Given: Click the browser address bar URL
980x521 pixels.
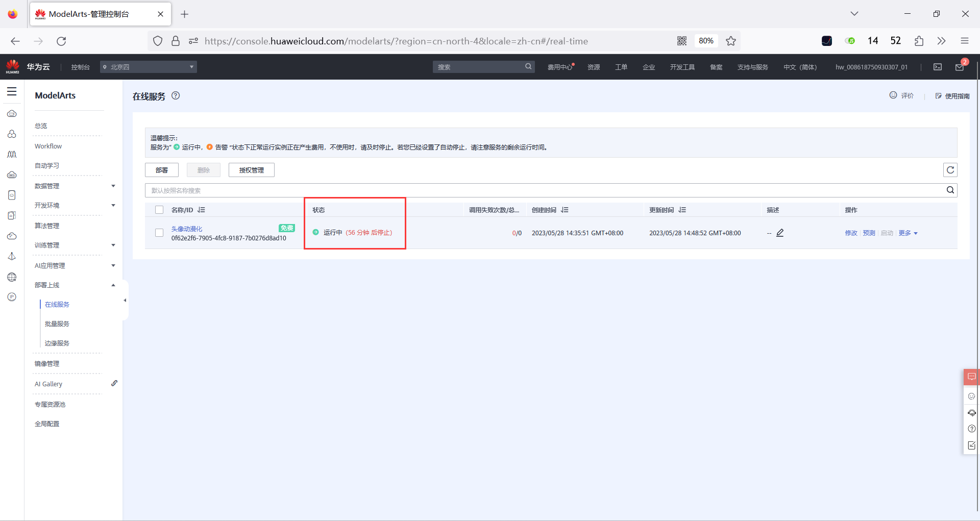Looking at the screenshot, I should [x=396, y=41].
